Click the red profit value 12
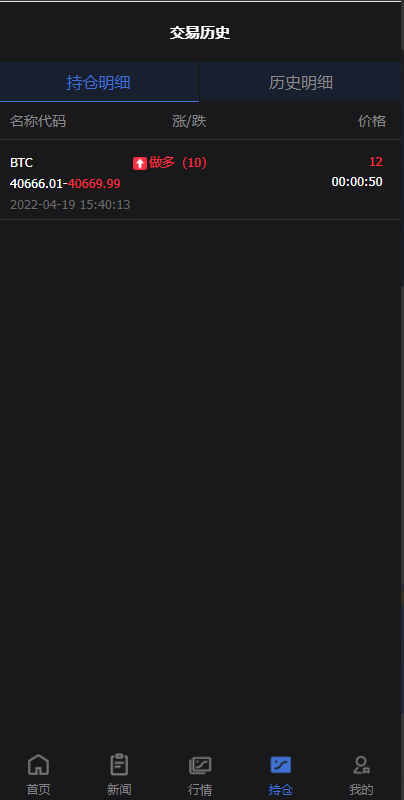Image resolution: width=404 pixels, height=800 pixels. [376, 162]
